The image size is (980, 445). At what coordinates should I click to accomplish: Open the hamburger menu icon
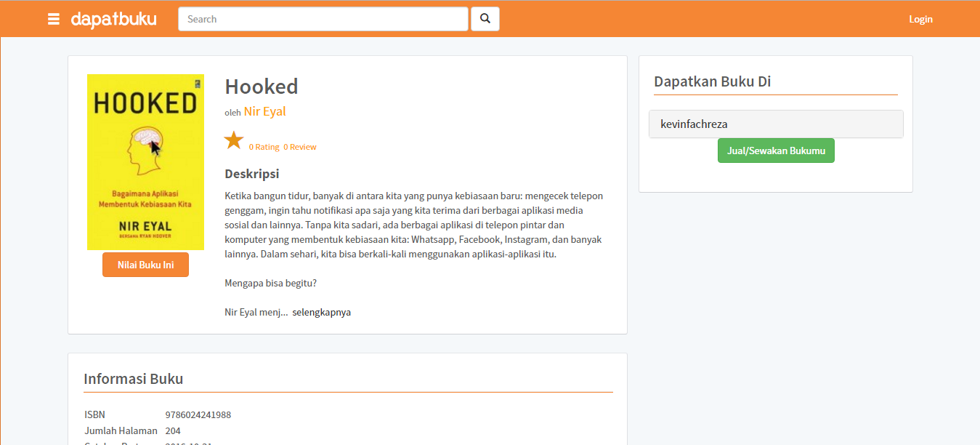pos(54,19)
